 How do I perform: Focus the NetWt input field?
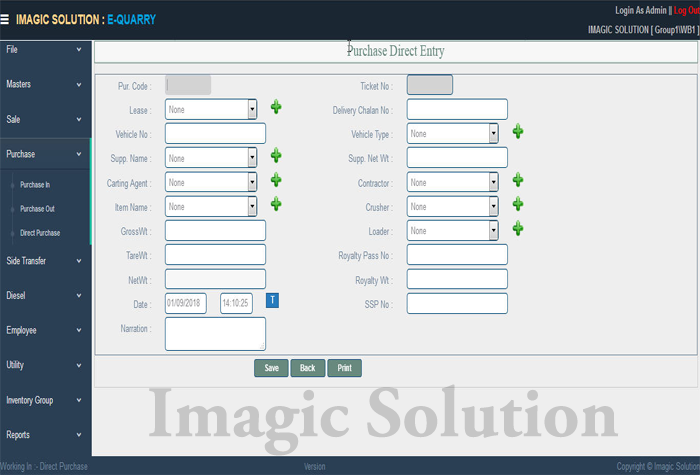pyautogui.click(x=215, y=279)
